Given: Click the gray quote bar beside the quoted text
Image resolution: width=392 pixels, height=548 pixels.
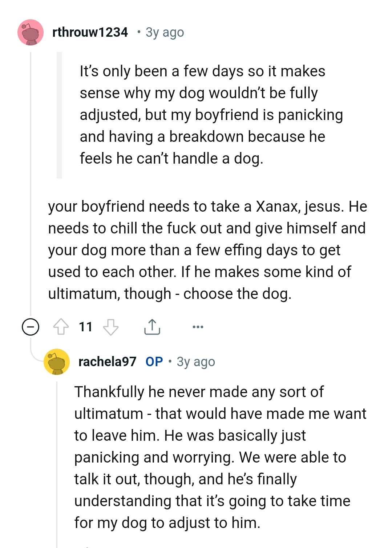Looking at the screenshot, I should pyautogui.click(x=60, y=115).
